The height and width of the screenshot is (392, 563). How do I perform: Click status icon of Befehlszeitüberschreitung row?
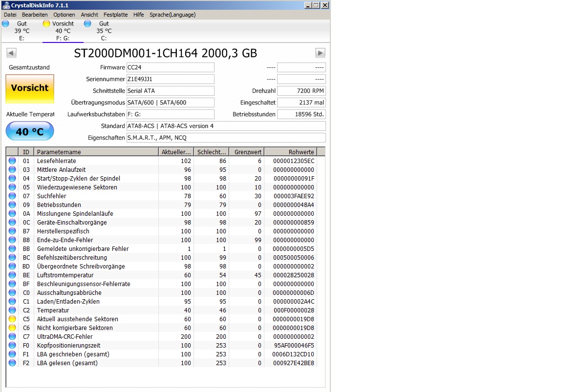pos(12,257)
